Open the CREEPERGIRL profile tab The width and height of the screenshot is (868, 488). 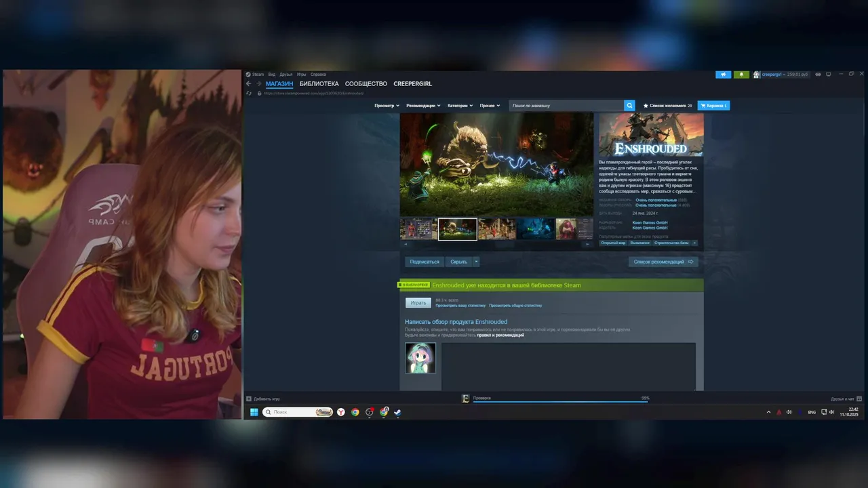tap(412, 84)
